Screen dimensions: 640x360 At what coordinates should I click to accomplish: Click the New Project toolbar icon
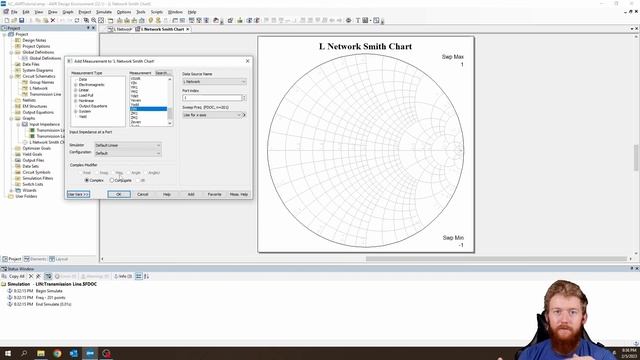7,20
